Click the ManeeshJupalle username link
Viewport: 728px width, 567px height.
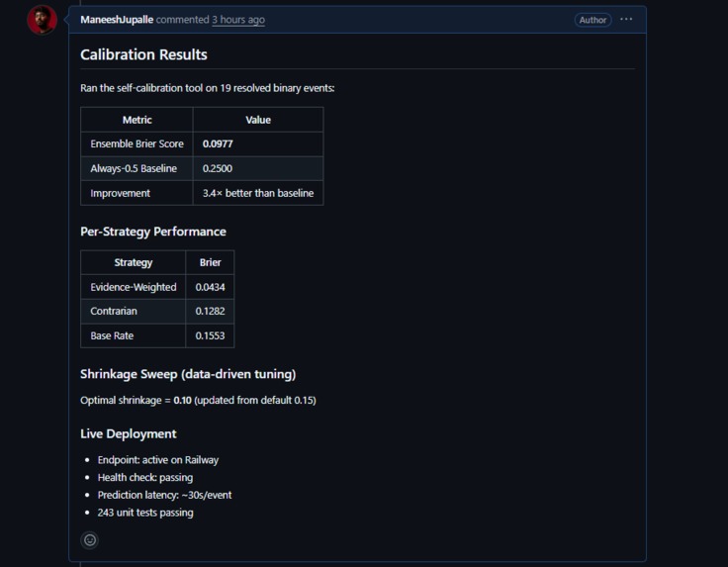(x=117, y=20)
